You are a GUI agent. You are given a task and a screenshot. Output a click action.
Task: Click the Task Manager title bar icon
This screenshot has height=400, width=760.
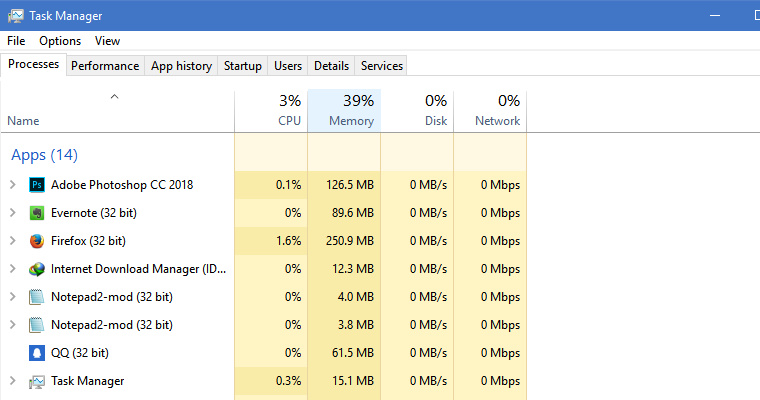[16, 16]
